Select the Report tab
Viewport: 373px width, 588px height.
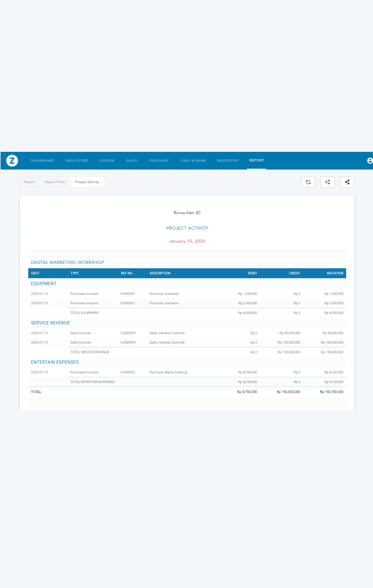pyautogui.click(x=257, y=160)
